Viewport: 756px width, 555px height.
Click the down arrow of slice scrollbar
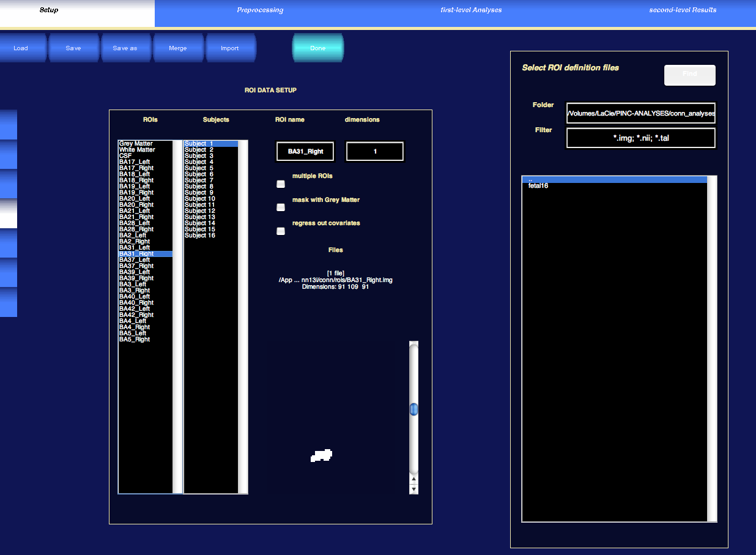(413, 490)
